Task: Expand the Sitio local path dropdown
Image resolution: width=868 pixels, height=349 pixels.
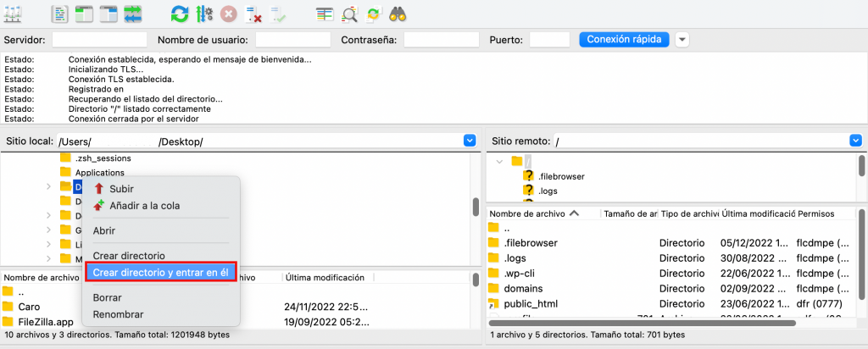Action: [x=470, y=141]
